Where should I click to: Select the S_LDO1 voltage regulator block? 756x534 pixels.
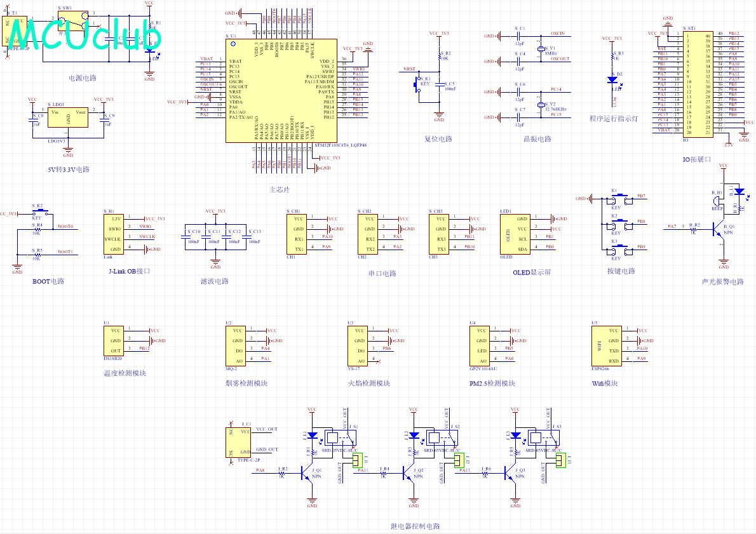click(68, 117)
